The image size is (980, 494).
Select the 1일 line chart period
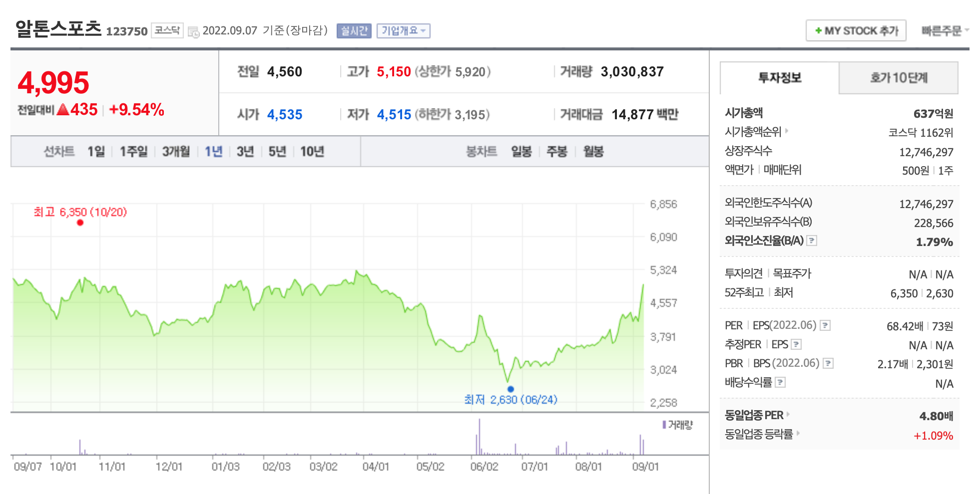[96, 151]
